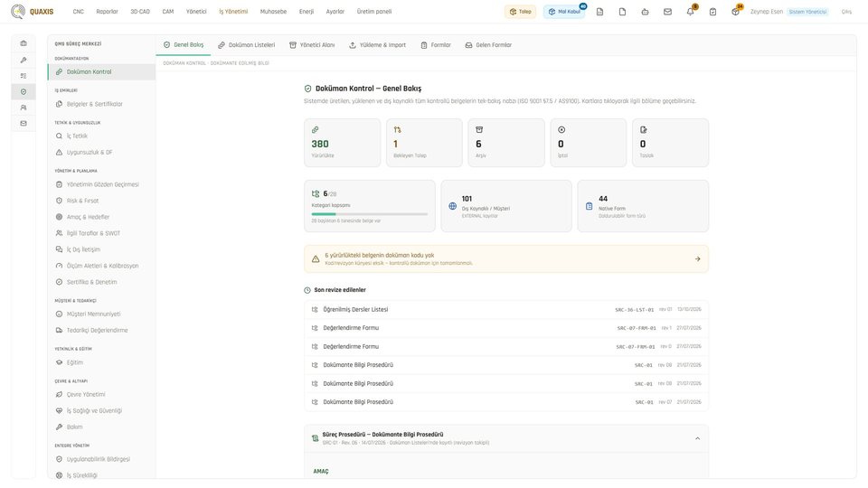Open the 0 İptal card
868x488 pixels.
tap(588, 143)
